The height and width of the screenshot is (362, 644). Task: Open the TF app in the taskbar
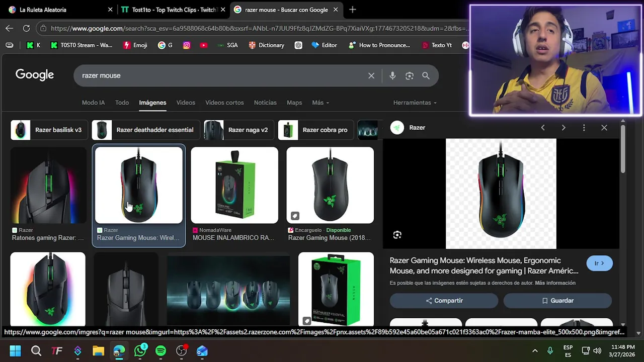[x=57, y=351]
